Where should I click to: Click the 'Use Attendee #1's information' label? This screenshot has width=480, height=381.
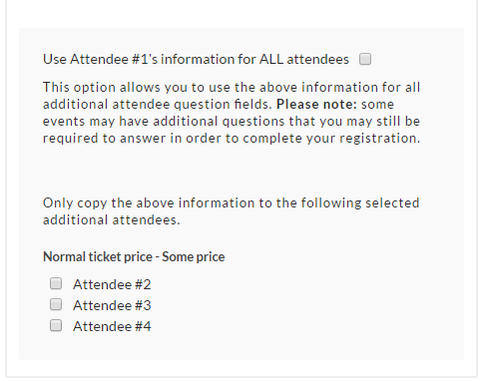click(x=196, y=59)
